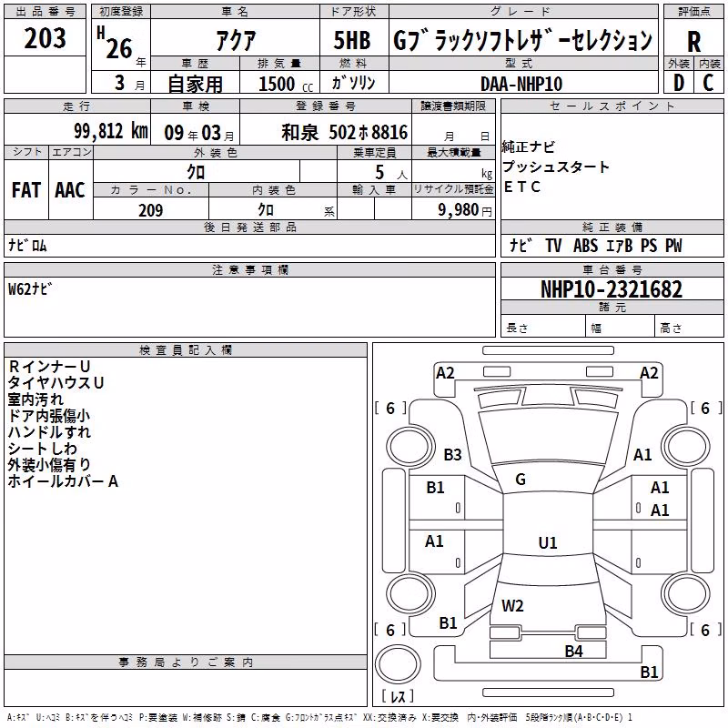This screenshot has width=728, height=728.
Task: Click the sales point プッシュスタート
Action: click(x=556, y=167)
